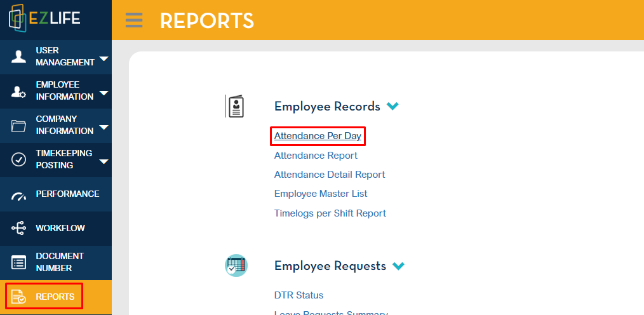
Task: Click the Timekeeping Posting checkmark icon
Action: 18,160
